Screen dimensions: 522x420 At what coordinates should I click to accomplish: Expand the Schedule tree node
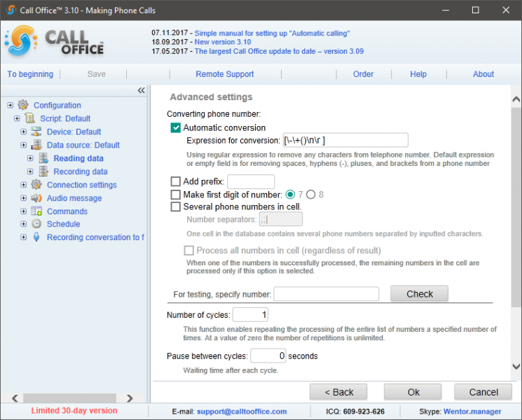(23, 224)
